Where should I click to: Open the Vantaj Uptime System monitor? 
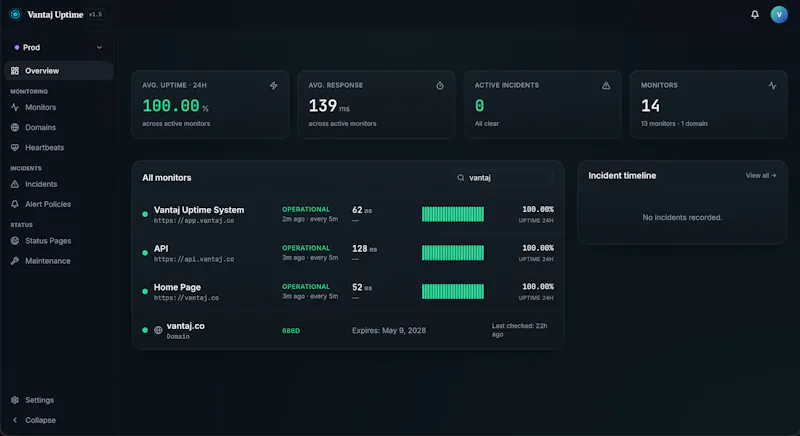[348, 214]
